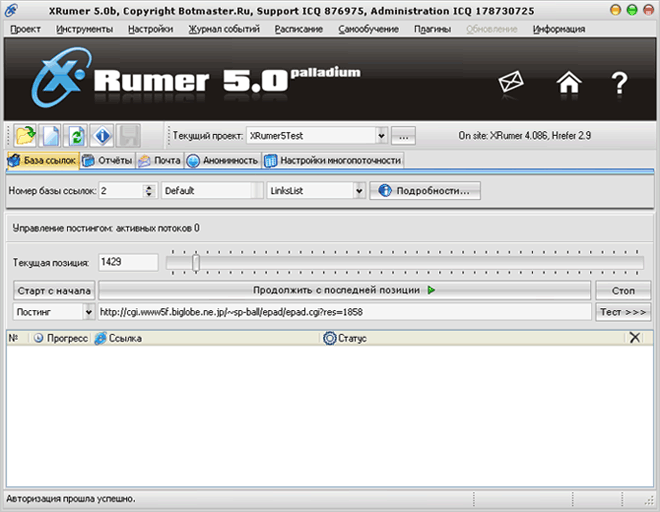Click the browse button with three dots
Viewport: 660px width, 512px height.
click(x=403, y=136)
